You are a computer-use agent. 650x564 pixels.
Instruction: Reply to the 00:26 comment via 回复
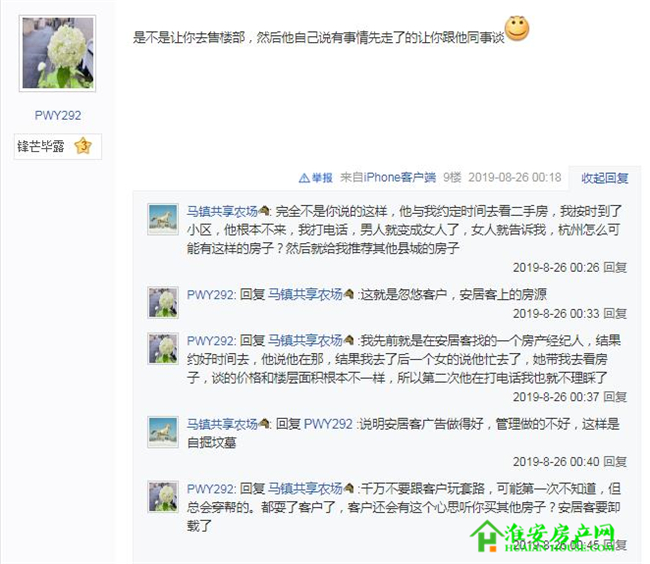(x=615, y=267)
